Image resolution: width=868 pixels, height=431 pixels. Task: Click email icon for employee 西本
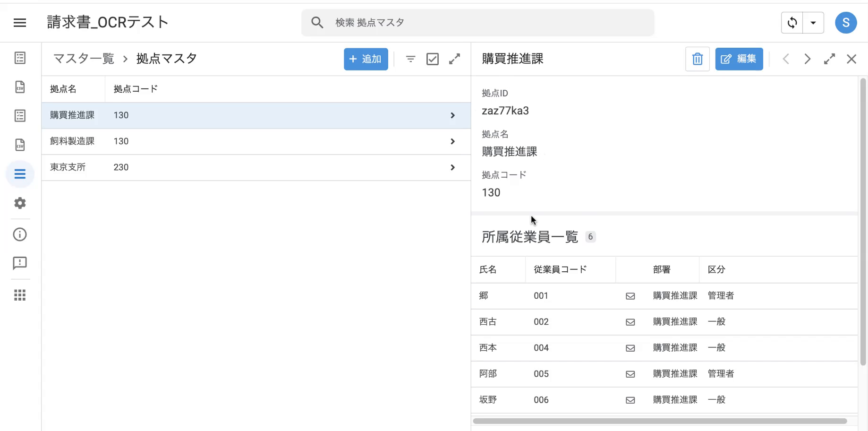coord(630,348)
